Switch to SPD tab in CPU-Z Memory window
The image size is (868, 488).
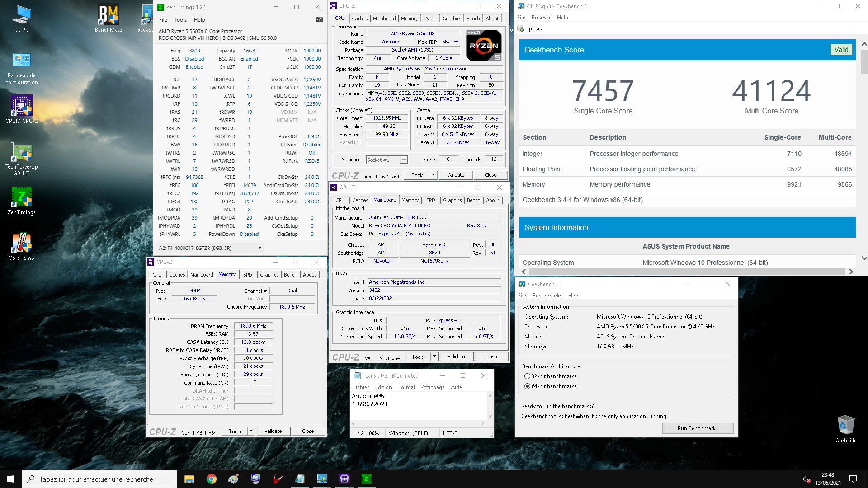pyautogui.click(x=247, y=275)
